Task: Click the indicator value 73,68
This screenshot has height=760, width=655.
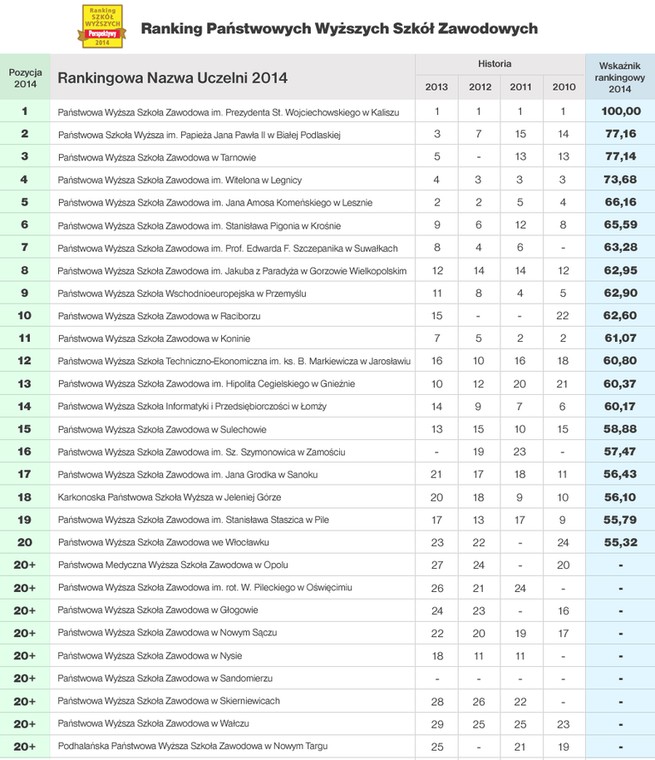Action: pyautogui.click(x=620, y=179)
